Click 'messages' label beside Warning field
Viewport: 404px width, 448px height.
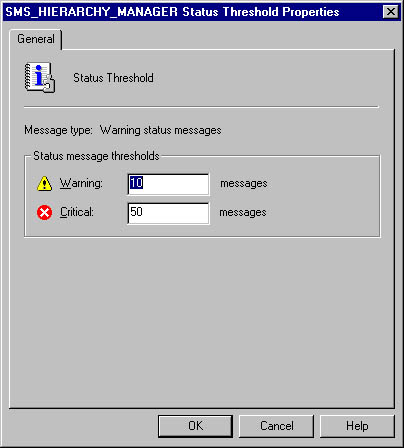coord(244,183)
